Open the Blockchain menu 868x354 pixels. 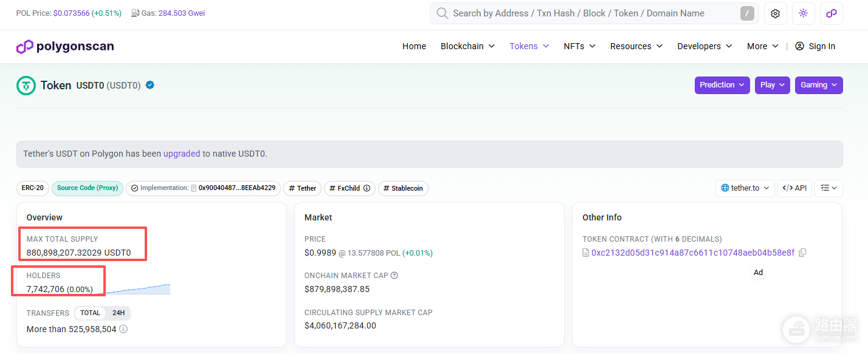click(x=467, y=46)
